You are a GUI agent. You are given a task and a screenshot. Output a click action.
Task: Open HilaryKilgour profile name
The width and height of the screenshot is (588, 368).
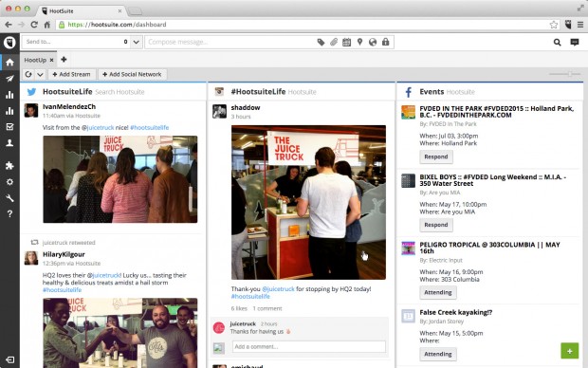pyautogui.click(x=64, y=254)
